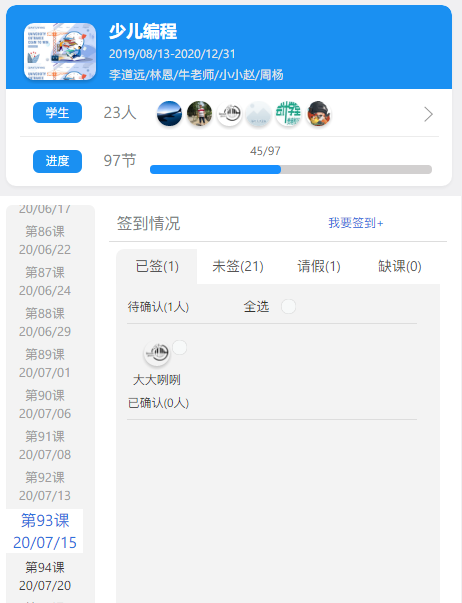Switch to the 请假(1) tab
Viewport: 462px width, 603px height.
point(319,266)
